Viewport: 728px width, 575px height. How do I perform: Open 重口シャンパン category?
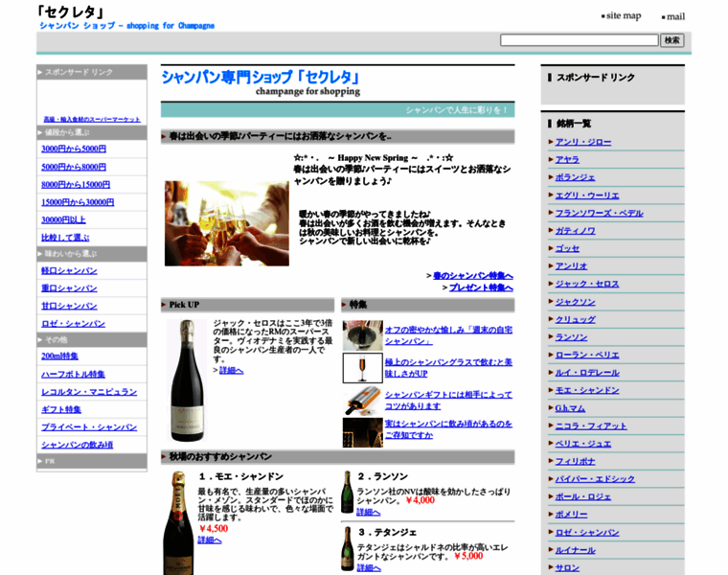(69, 287)
